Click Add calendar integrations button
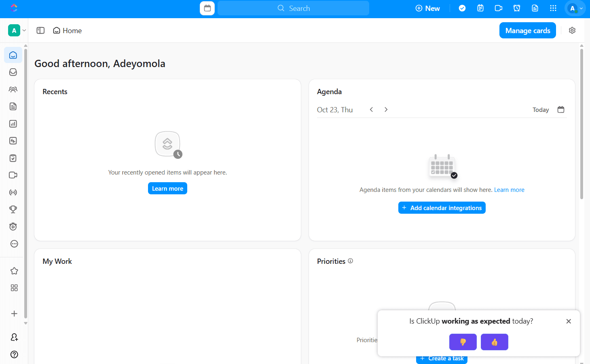This screenshot has width=590, height=364. click(442, 208)
